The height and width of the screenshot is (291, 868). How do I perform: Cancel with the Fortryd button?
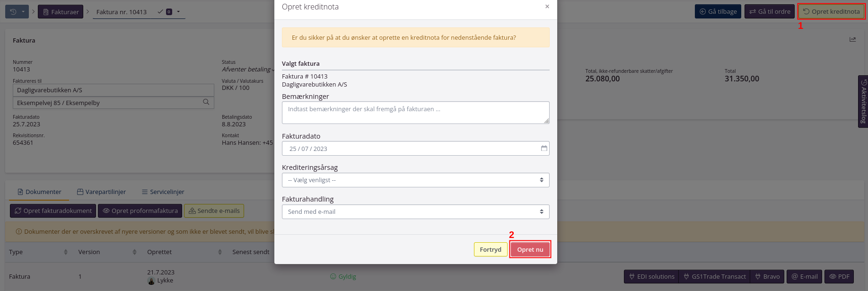pos(490,250)
